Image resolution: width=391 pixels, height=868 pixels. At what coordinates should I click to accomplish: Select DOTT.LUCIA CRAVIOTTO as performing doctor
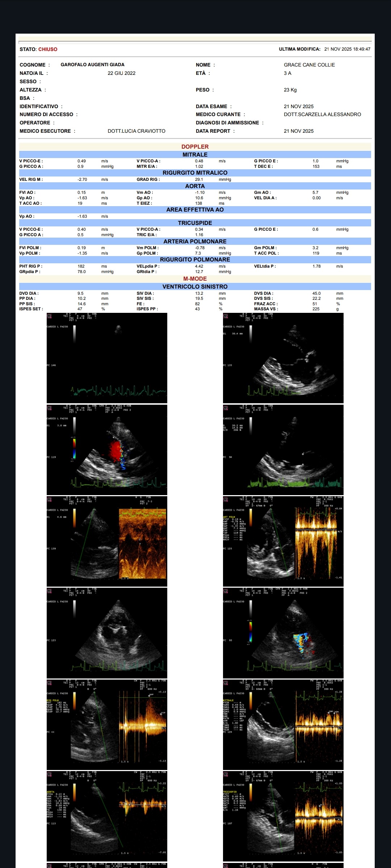click(136, 131)
